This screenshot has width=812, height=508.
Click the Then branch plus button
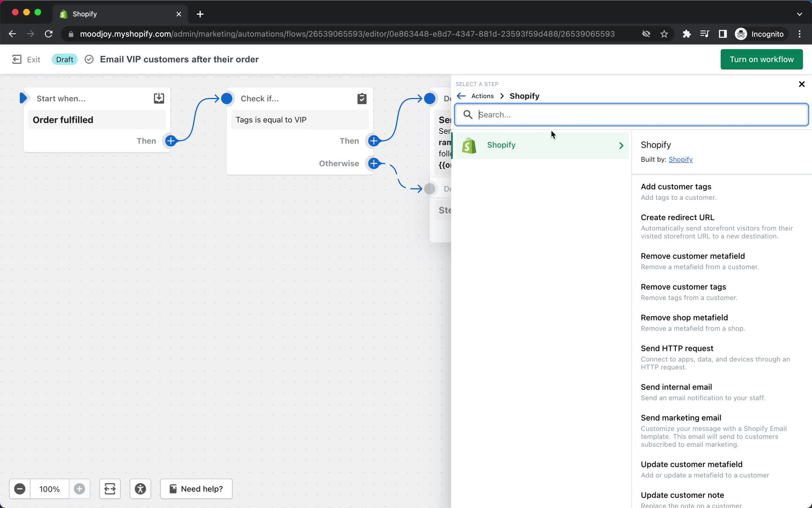pyautogui.click(x=373, y=141)
